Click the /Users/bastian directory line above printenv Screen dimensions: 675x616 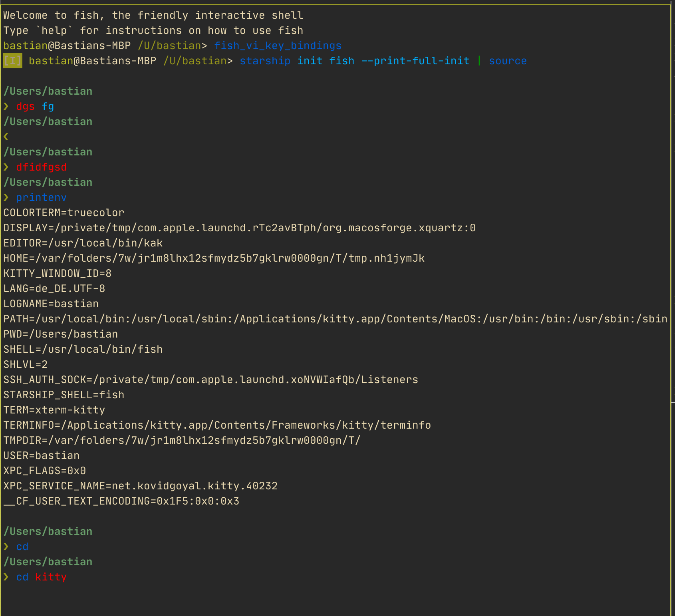click(x=48, y=182)
